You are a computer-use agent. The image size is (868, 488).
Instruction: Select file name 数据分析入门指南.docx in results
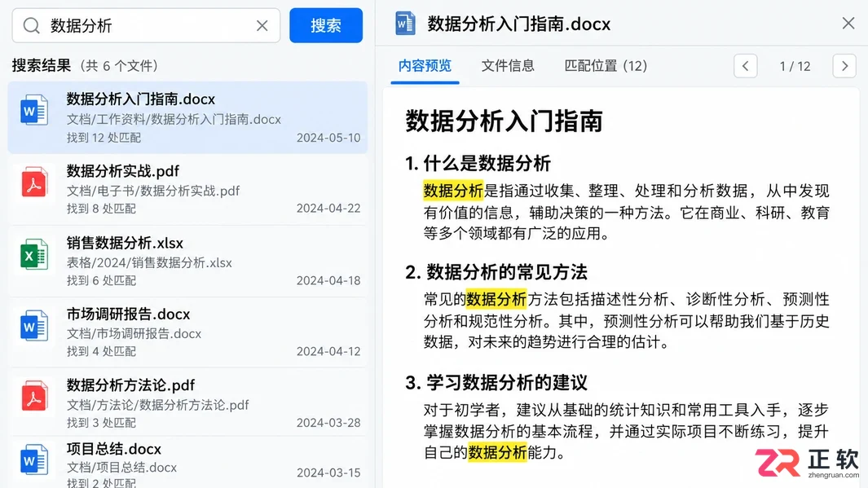(x=141, y=99)
